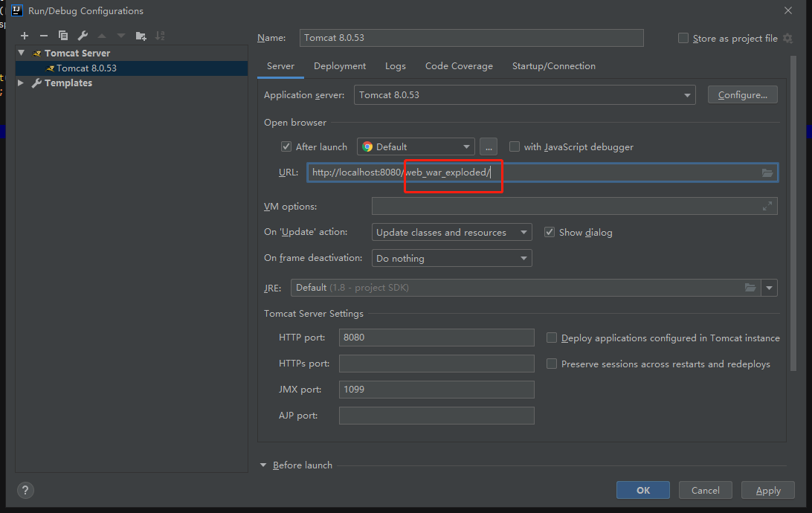Switch to the Startup/Connection tab
The height and width of the screenshot is (513, 812).
point(553,66)
